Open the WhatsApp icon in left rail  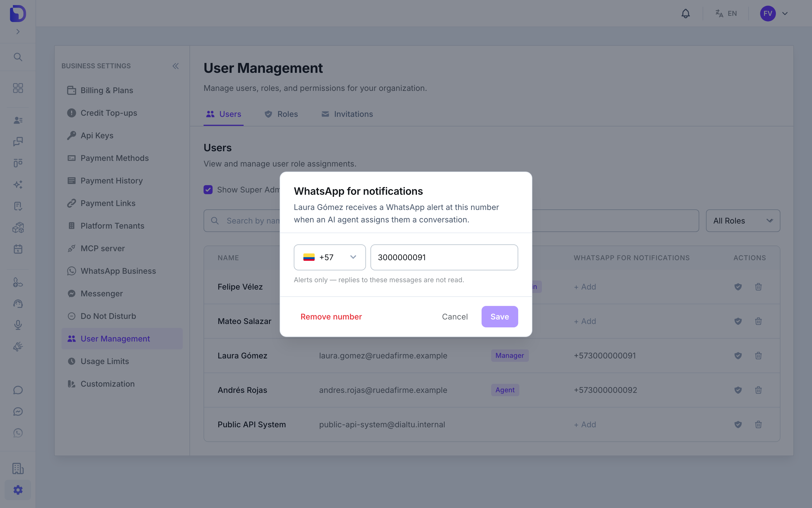click(x=18, y=433)
